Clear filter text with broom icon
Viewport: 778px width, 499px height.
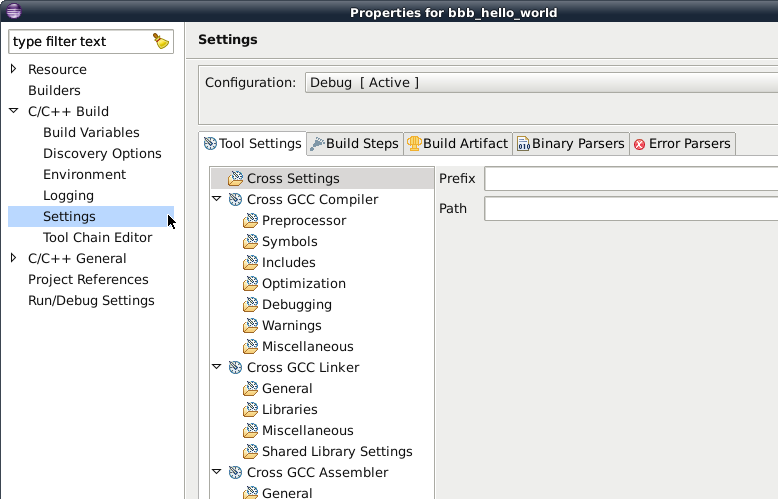coord(161,41)
